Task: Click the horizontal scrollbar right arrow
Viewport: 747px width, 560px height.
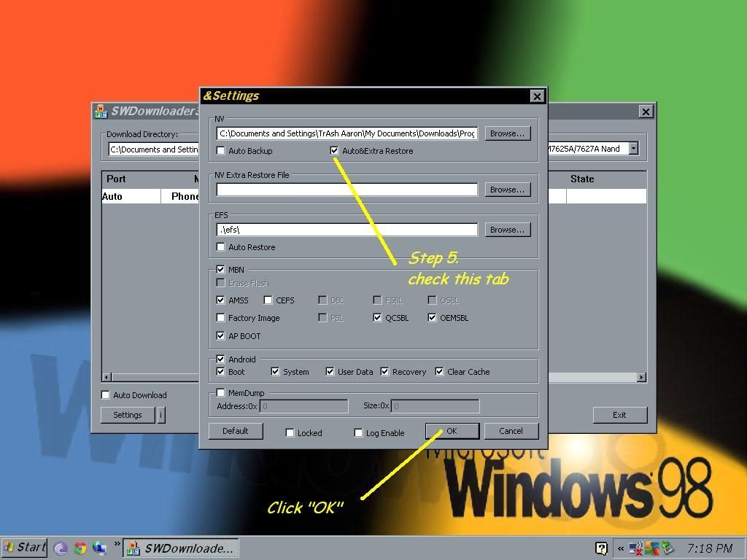Action: point(641,377)
